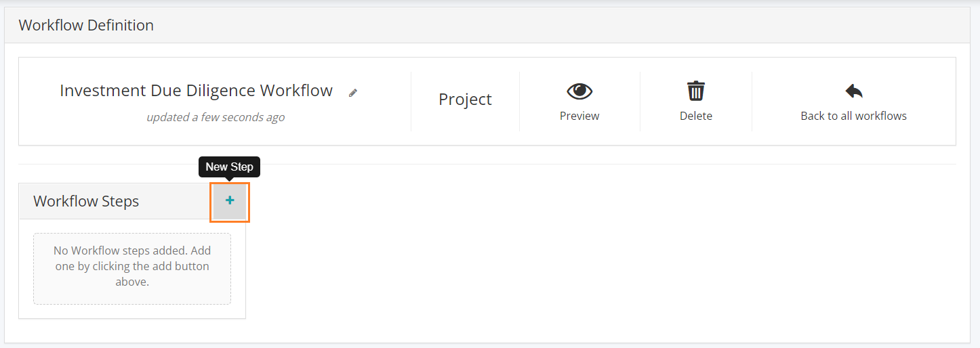The image size is (980, 348).
Task: Click the updated a few seconds ago text
Action: tap(216, 117)
